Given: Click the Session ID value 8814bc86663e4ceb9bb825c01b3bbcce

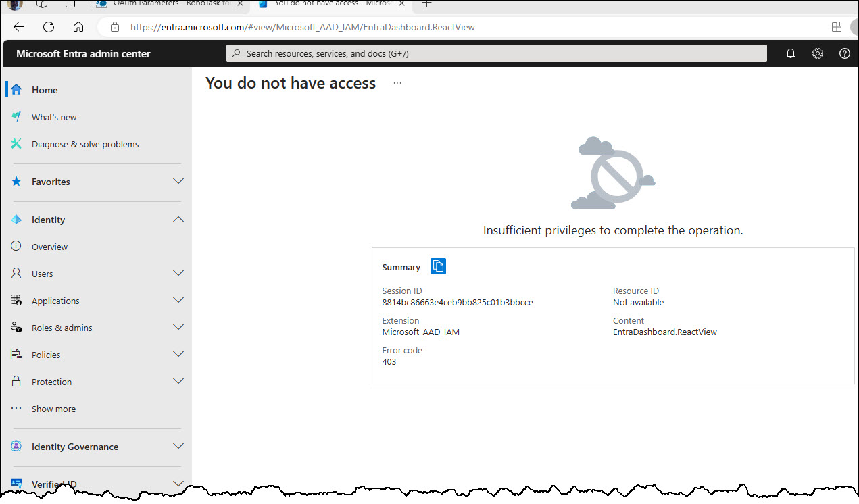Looking at the screenshot, I should (x=458, y=302).
